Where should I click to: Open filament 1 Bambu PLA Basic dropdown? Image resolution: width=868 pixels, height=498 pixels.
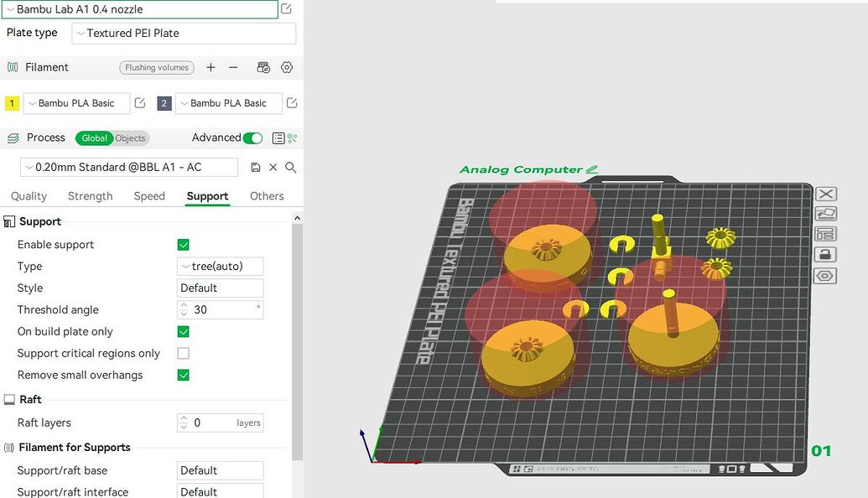point(76,103)
